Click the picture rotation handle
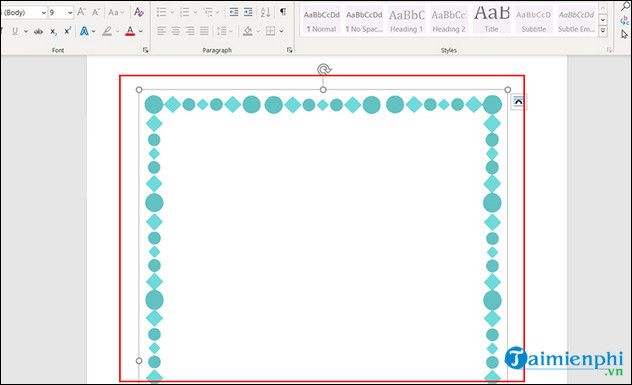The height and width of the screenshot is (385, 632). tap(323, 69)
